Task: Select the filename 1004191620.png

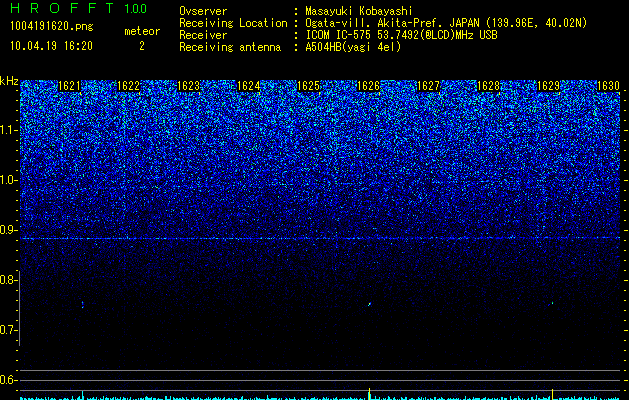Action: click(x=52, y=27)
